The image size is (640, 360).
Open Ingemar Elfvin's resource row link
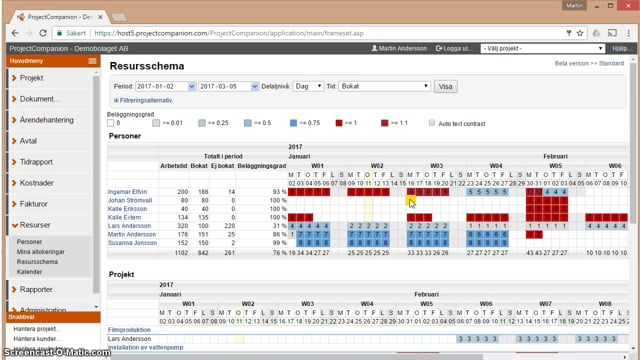[x=127, y=192]
